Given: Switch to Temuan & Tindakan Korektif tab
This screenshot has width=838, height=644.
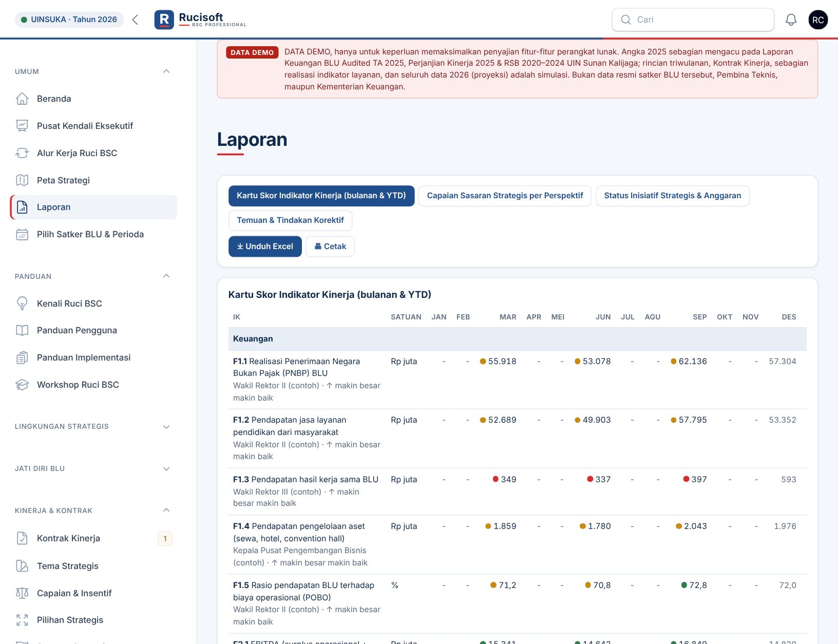Looking at the screenshot, I should [x=290, y=220].
